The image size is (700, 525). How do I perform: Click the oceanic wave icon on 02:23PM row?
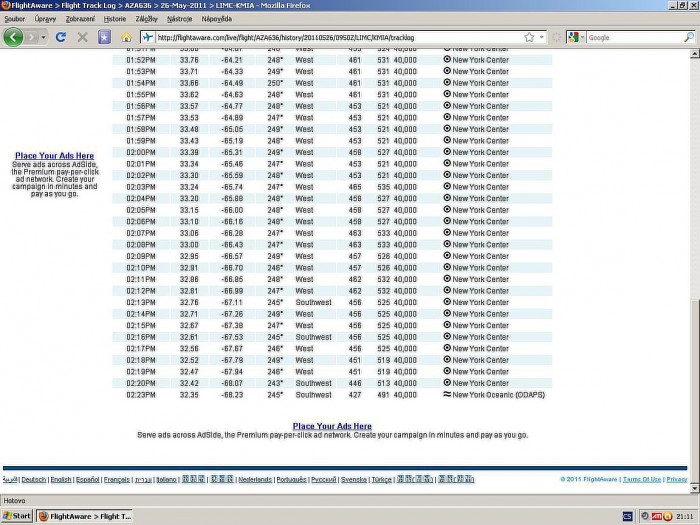[447, 394]
